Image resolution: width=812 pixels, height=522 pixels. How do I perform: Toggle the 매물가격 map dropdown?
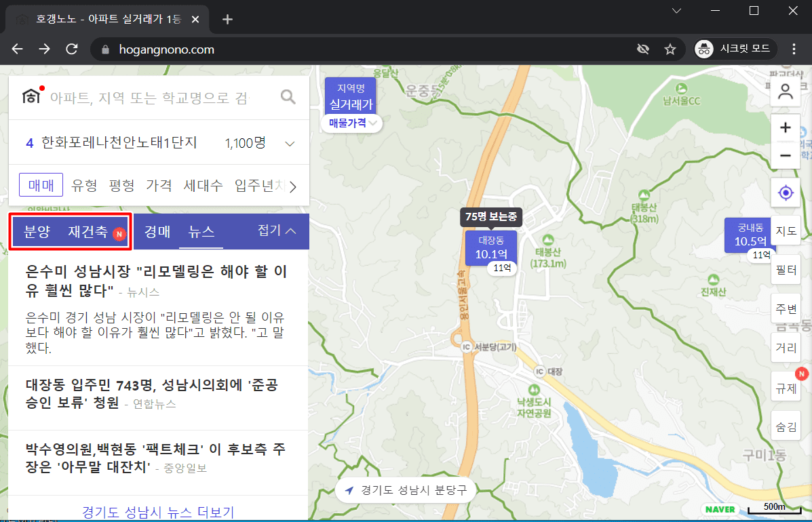[x=352, y=123]
